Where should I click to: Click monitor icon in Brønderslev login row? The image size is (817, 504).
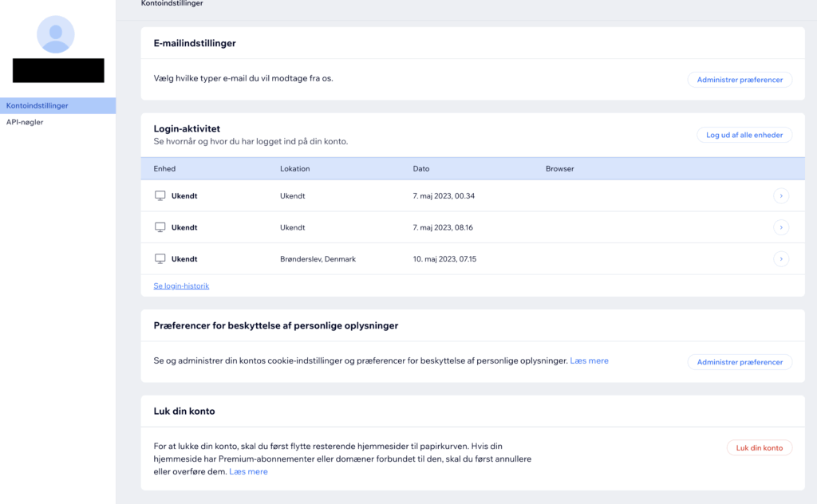click(160, 259)
